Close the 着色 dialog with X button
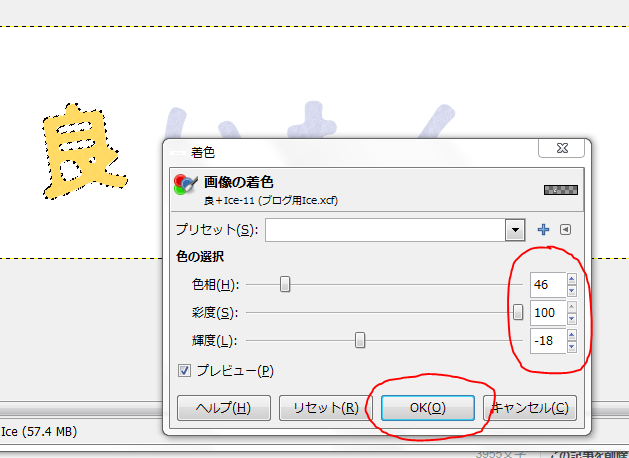Viewport: 629px width, 458px height. [562, 148]
